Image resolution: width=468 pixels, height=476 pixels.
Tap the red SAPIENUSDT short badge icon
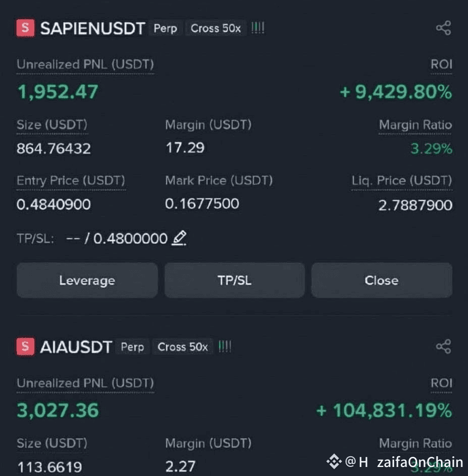[x=25, y=28]
